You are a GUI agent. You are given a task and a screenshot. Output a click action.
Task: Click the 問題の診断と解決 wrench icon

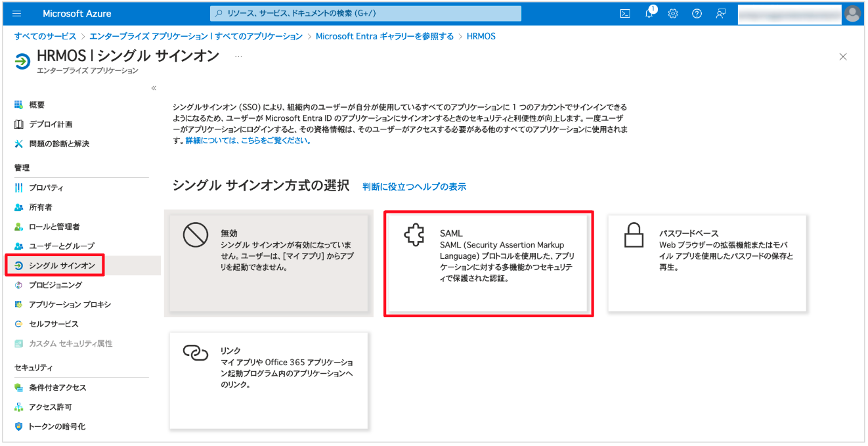[18, 143]
